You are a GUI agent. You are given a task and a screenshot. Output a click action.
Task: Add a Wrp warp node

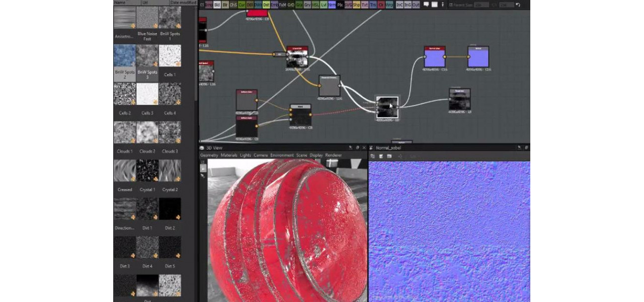coord(390,5)
